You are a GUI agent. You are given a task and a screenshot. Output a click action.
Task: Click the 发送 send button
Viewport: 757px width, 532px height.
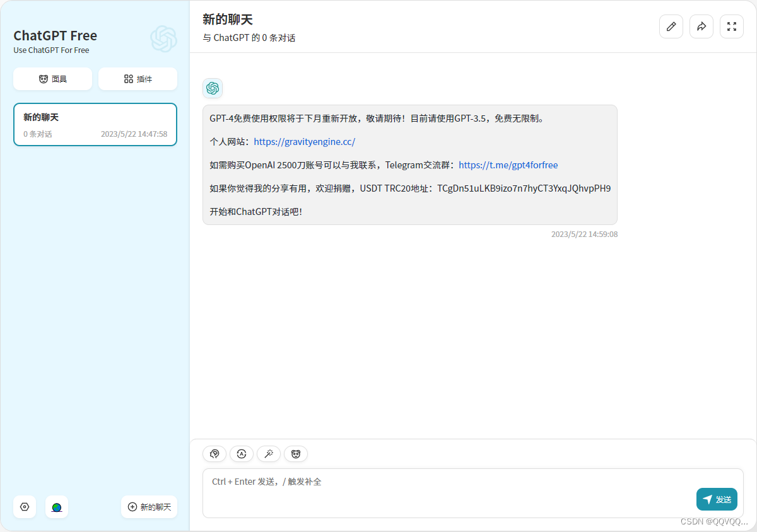(x=717, y=499)
